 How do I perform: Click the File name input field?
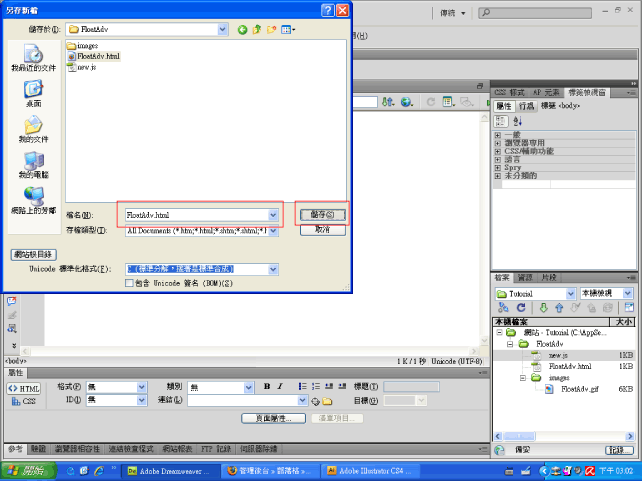pos(197,215)
